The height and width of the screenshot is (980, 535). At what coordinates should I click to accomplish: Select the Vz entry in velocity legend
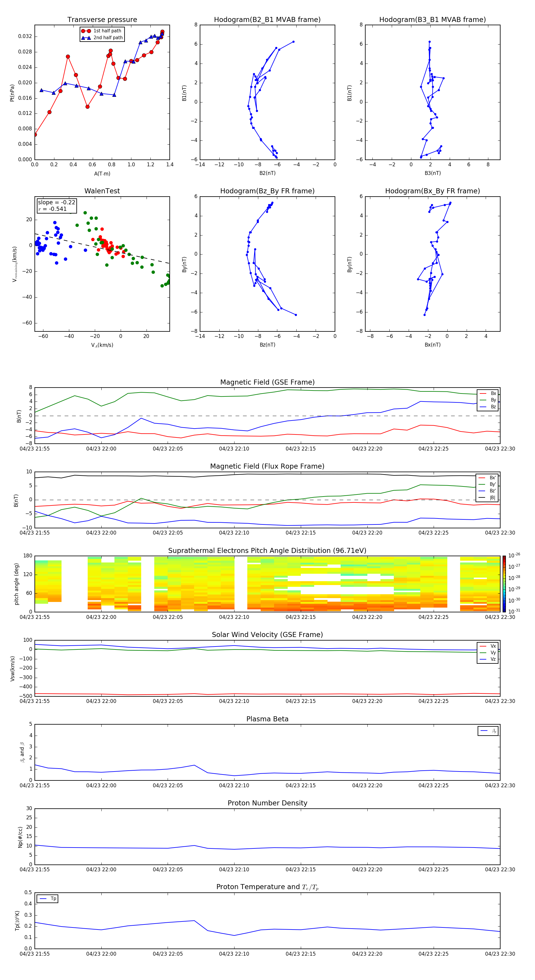pyautogui.click(x=488, y=659)
